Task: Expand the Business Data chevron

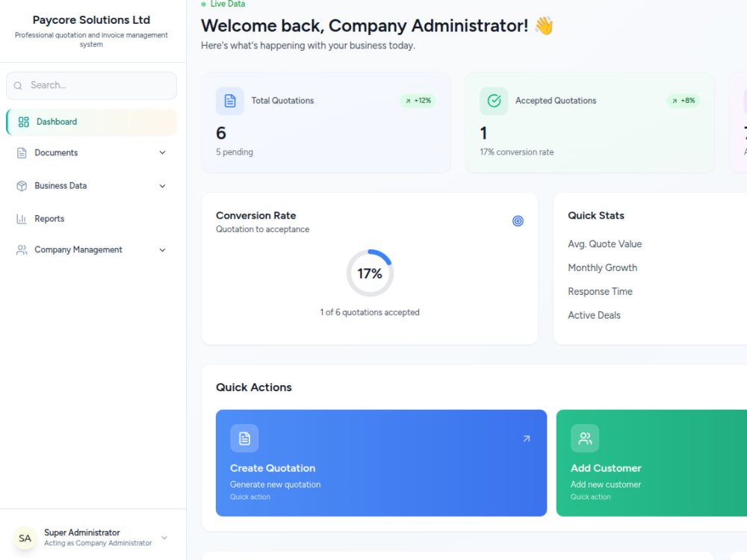Action: pyautogui.click(x=162, y=186)
